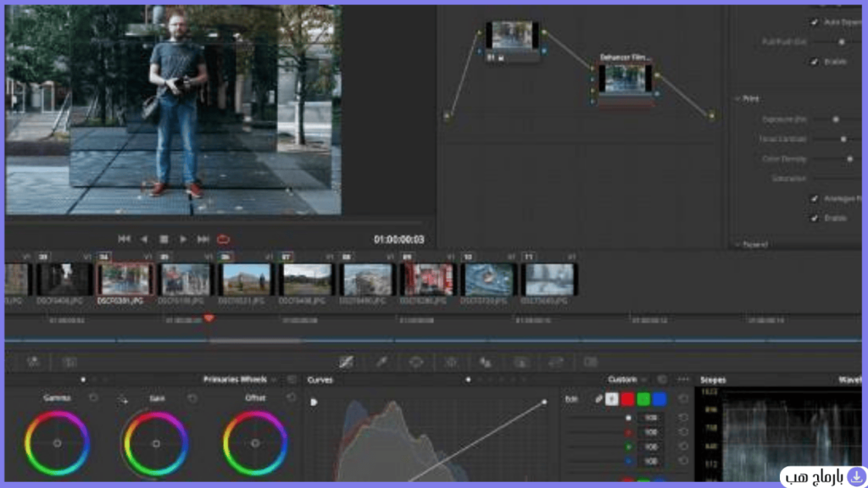868x488 pixels.
Task: Jump to the first frame of the clip
Action: pyautogui.click(x=124, y=239)
